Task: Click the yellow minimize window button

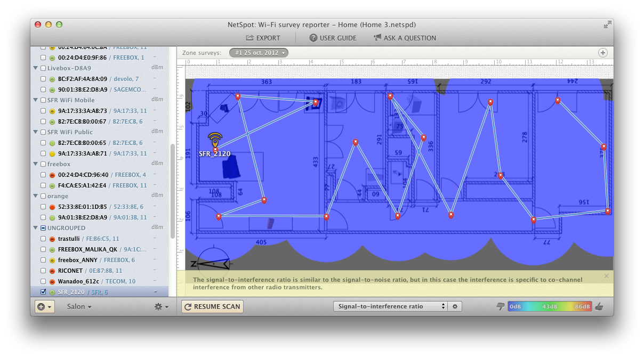Action: 49,25
